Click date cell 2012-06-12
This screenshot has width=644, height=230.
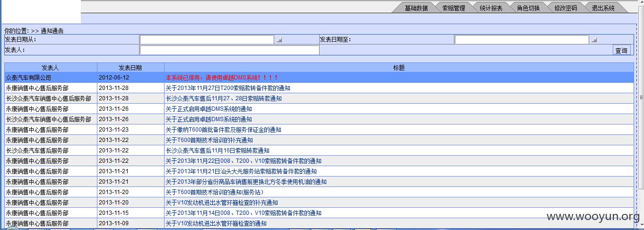click(131, 78)
